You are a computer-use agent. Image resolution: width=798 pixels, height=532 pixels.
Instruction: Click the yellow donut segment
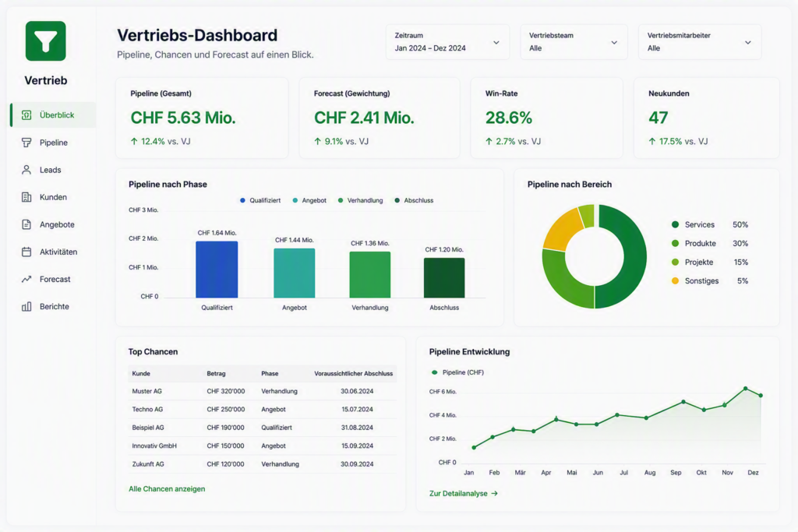pos(563,229)
